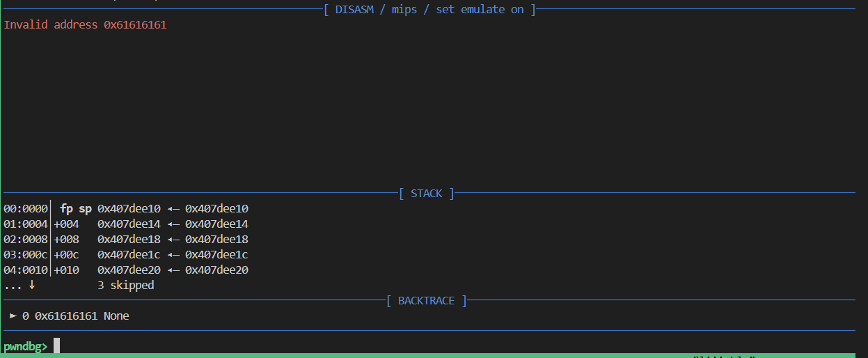Click the pointer arrow in stack row 00:0000
Image resolution: width=868 pixels, height=358 pixels.
(x=173, y=209)
